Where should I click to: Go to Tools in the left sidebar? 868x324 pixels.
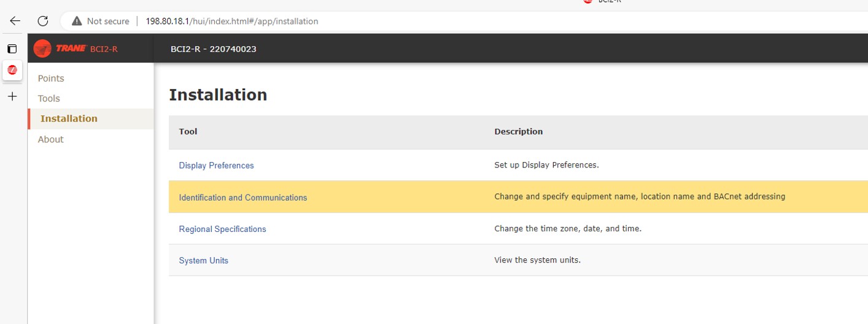(x=49, y=98)
